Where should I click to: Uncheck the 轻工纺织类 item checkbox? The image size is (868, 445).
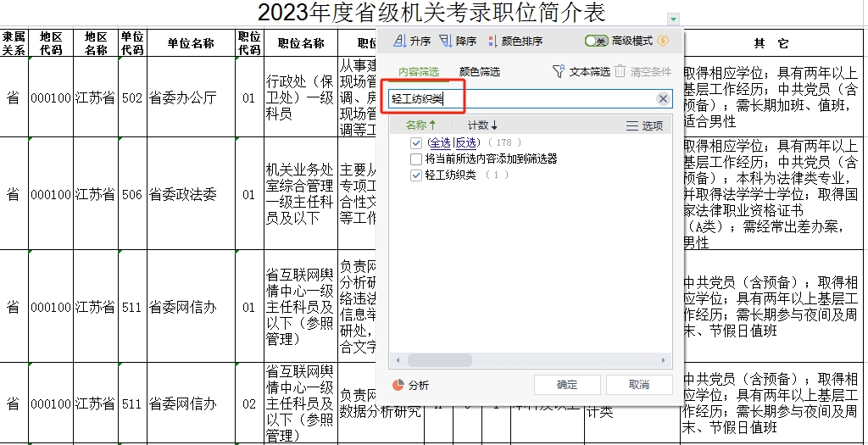[415, 175]
